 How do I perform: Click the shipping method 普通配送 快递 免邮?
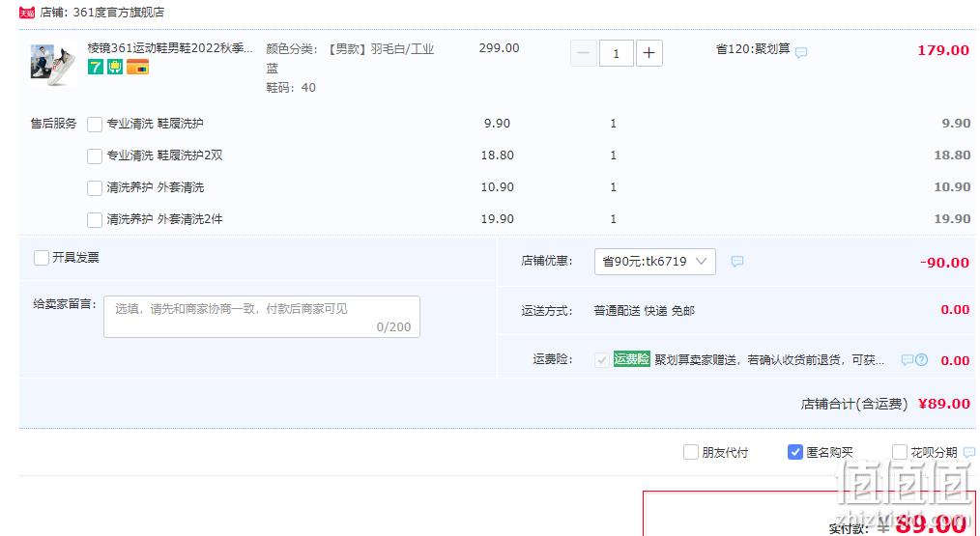pyautogui.click(x=644, y=311)
